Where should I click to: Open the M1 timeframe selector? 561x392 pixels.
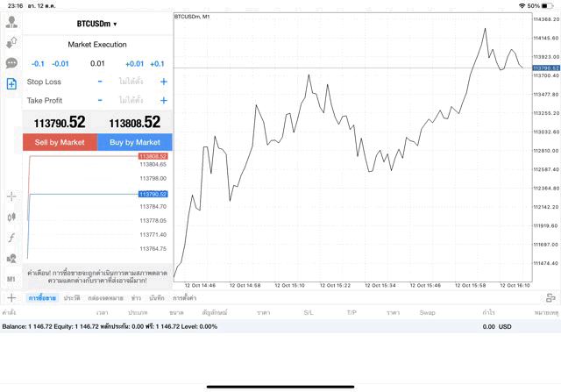[11, 279]
